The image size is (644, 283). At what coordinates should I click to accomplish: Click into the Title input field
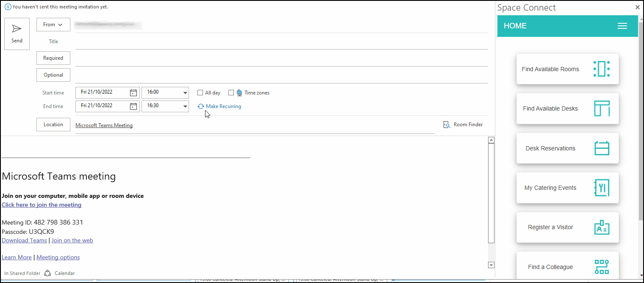(x=281, y=42)
